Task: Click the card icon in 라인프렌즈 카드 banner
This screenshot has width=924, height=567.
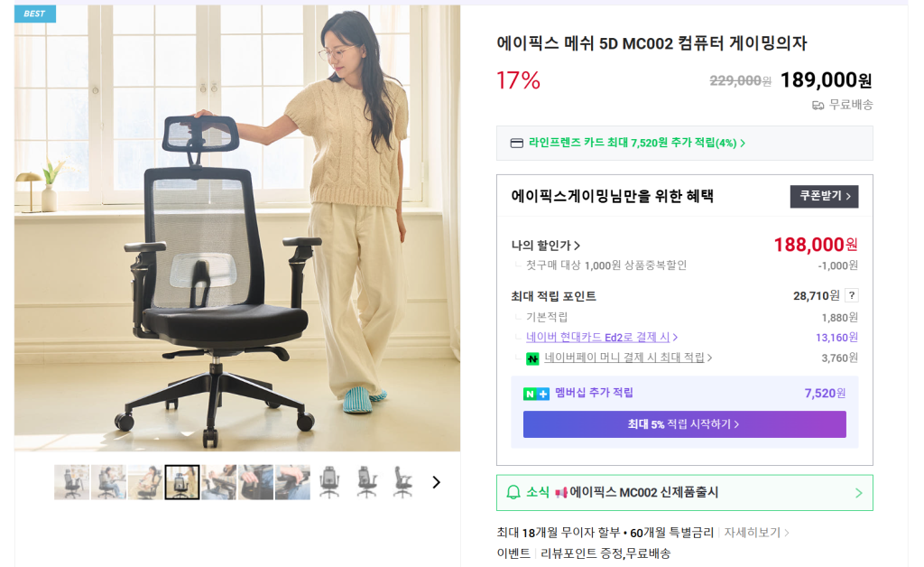Action: (517, 144)
